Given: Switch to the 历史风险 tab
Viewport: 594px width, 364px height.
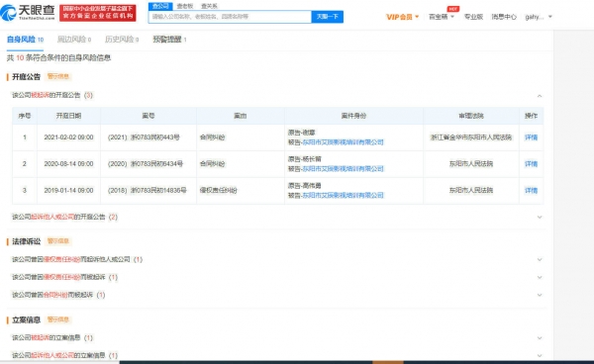Looking at the screenshot, I should (x=122, y=40).
